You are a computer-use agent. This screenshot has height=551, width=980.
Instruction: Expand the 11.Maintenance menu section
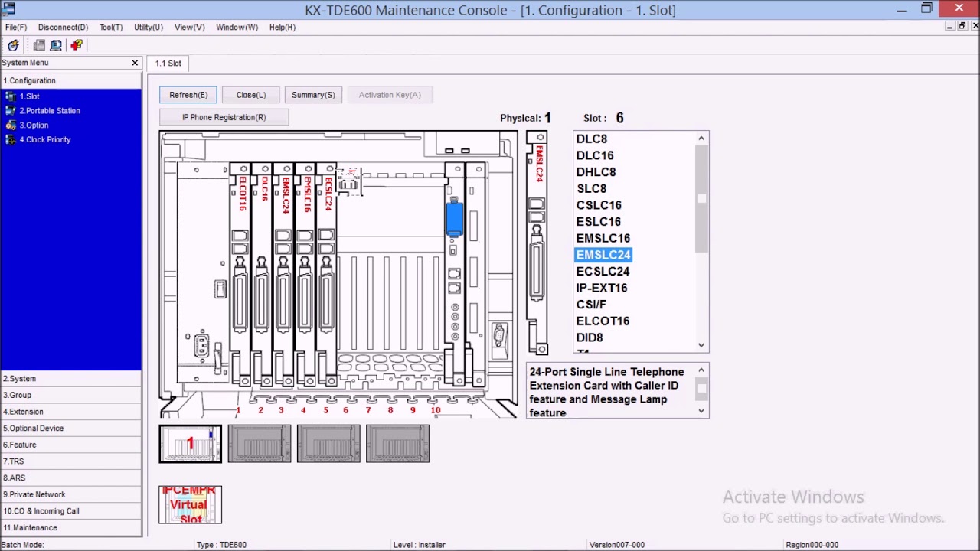pos(70,527)
